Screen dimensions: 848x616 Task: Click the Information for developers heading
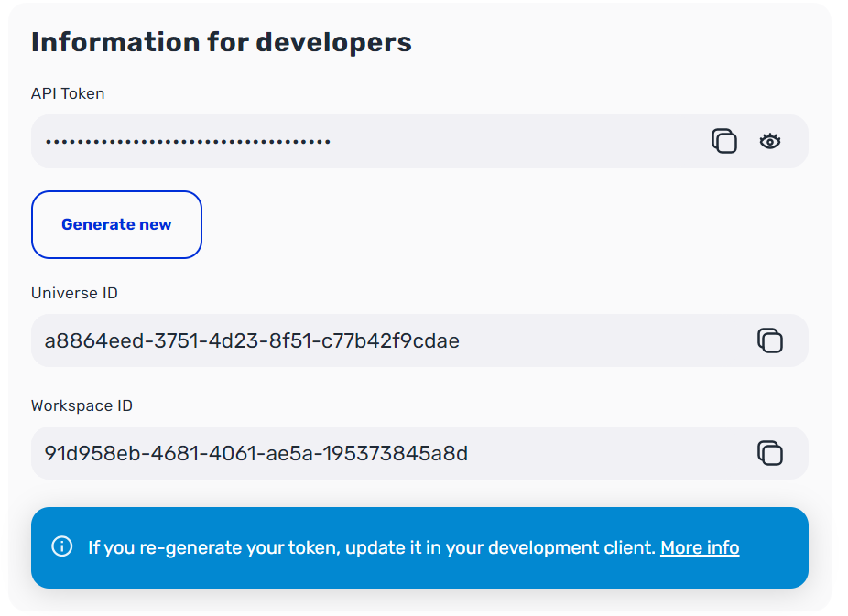[221, 42]
